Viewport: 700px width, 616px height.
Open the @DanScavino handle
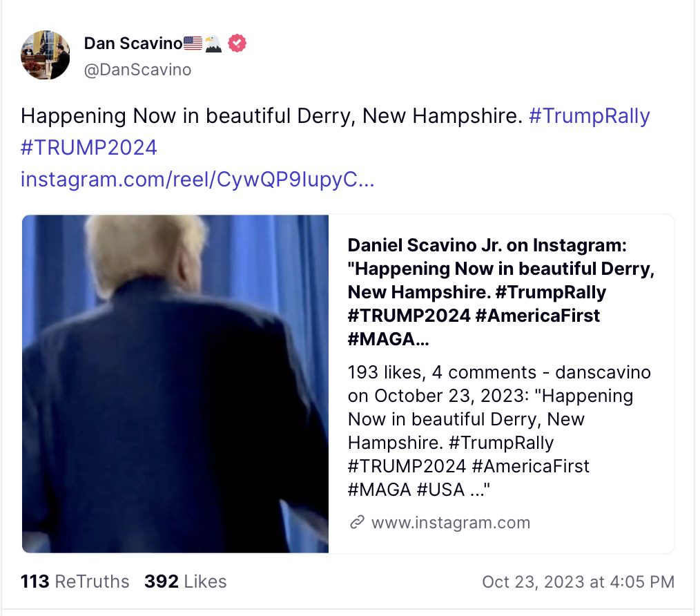point(137,70)
